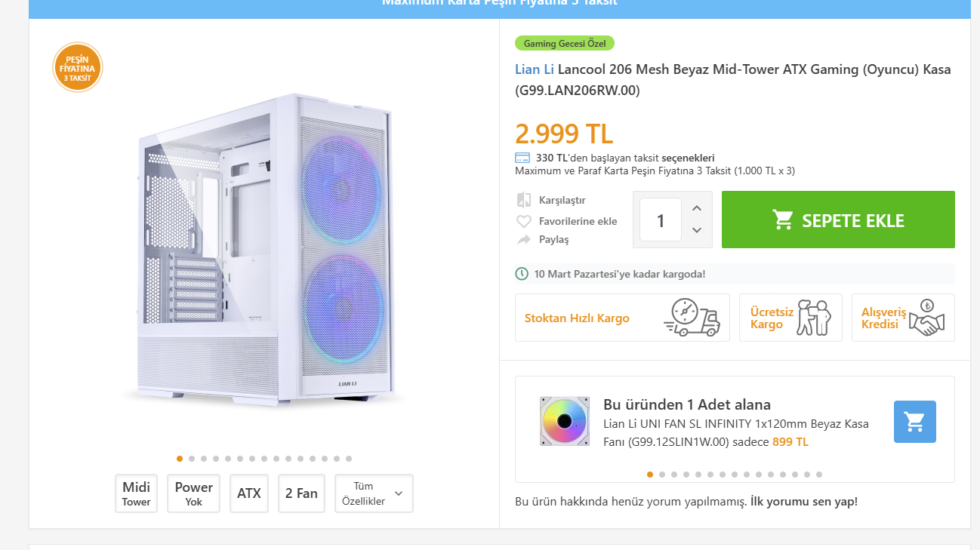Click the white Lancool case product image
980x550 pixels.
[264, 249]
